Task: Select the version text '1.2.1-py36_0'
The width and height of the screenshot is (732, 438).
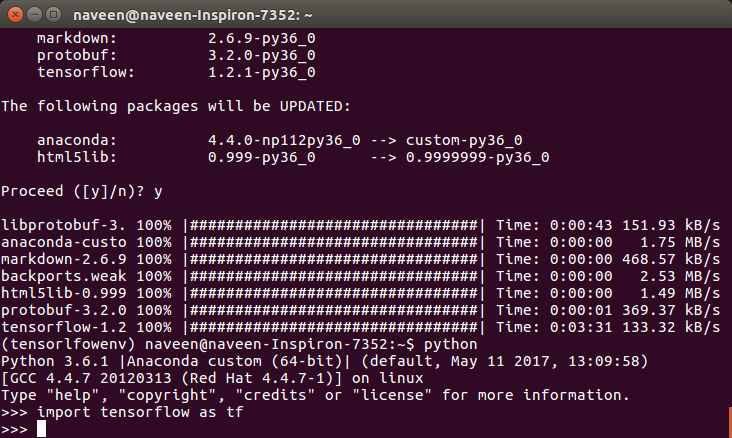Action: 261,72
